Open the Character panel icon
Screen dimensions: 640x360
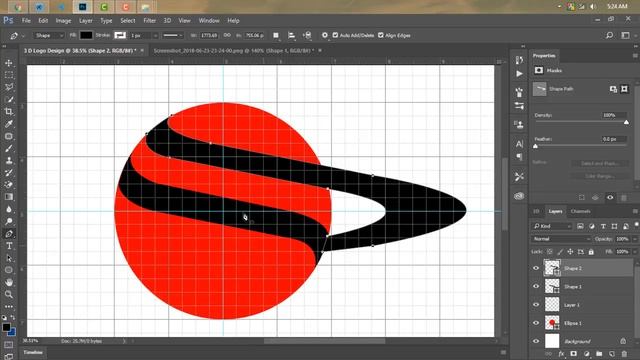pos(519,144)
